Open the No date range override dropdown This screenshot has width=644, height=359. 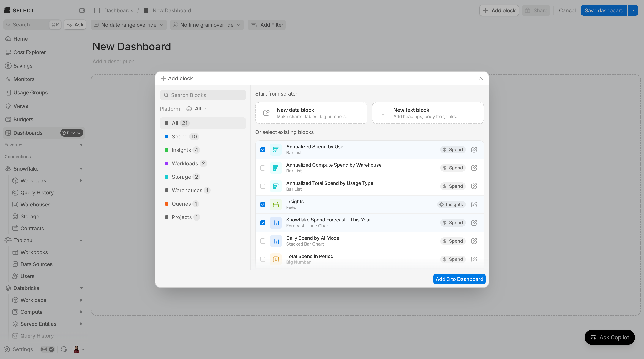click(x=129, y=25)
